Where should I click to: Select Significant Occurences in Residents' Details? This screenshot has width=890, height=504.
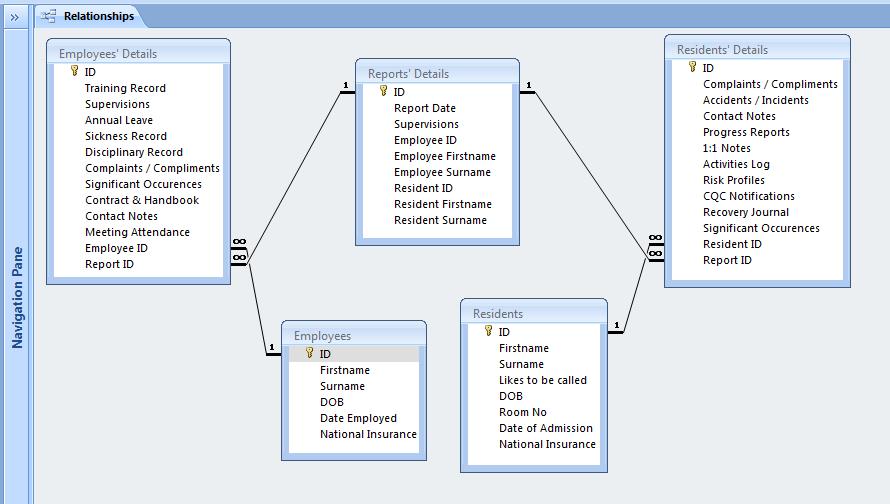click(761, 228)
